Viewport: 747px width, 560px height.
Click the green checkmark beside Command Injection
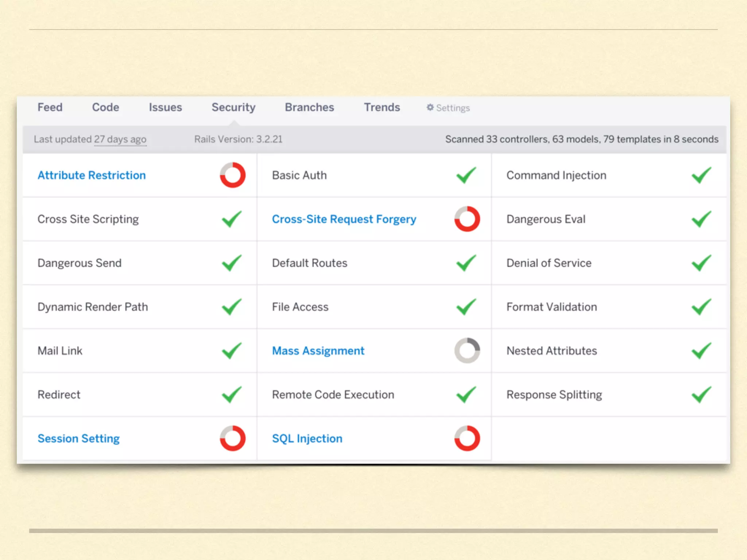(x=701, y=175)
